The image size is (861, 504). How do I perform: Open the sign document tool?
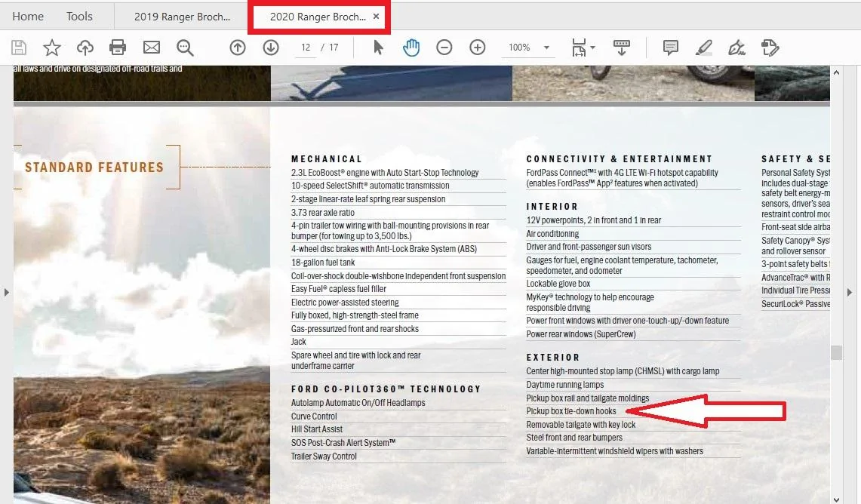click(736, 48)
